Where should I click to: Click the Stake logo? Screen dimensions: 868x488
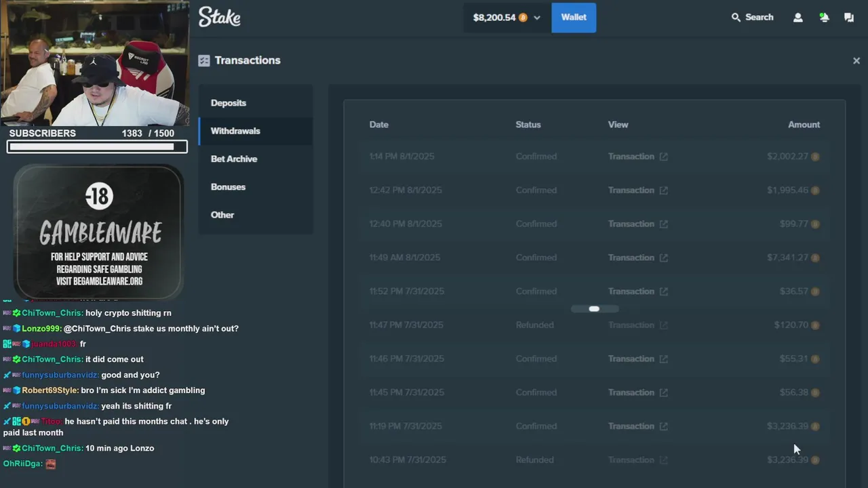tap(219, 18)
